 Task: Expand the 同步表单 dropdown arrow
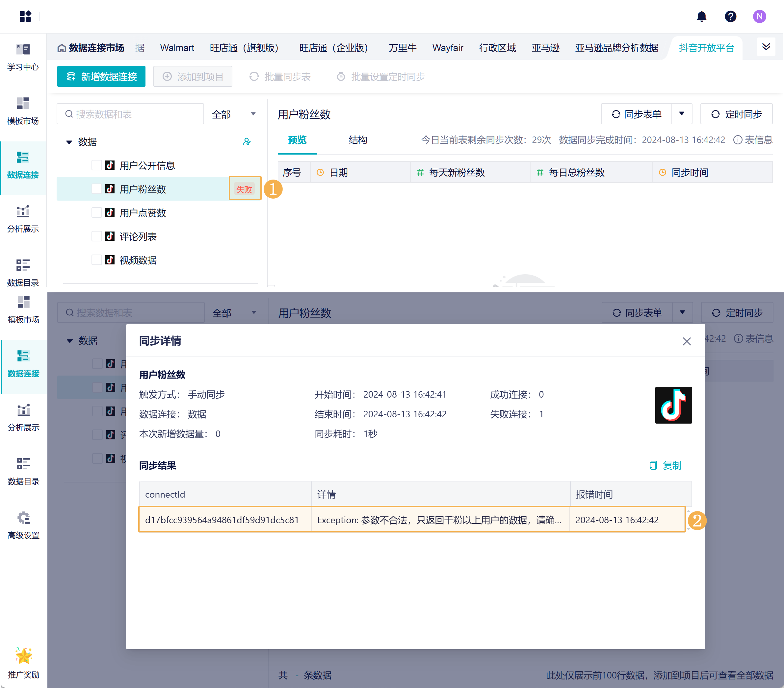click(x=682, y=114)
